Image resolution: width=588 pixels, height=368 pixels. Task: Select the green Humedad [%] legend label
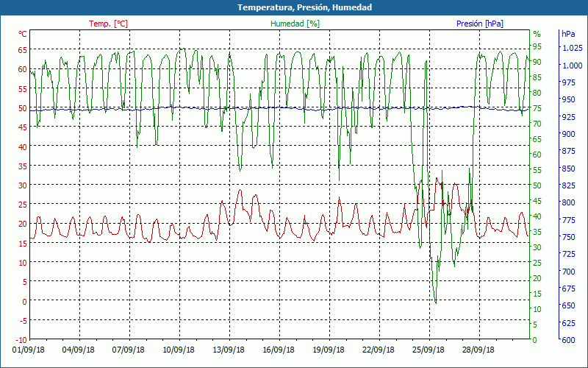point(295,24)
